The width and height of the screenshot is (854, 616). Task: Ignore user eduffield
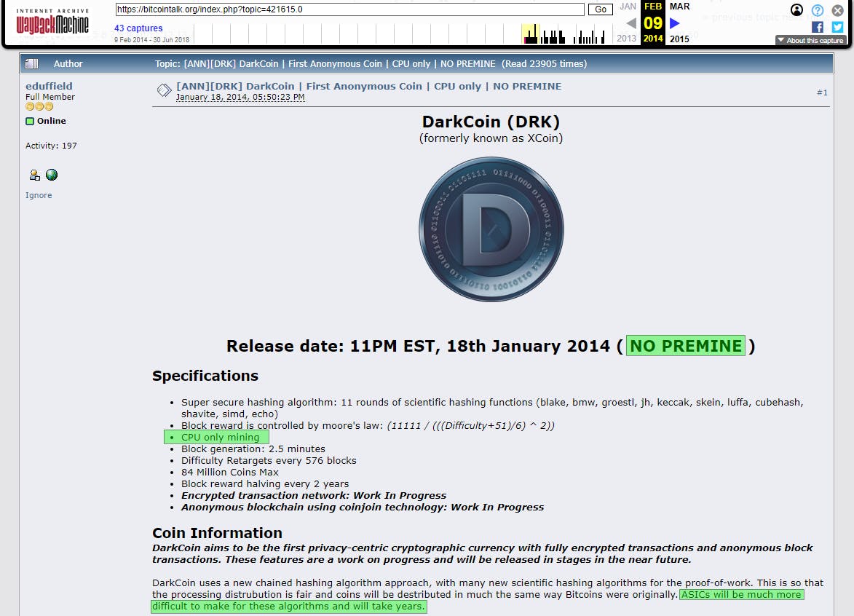coord(39,195)
